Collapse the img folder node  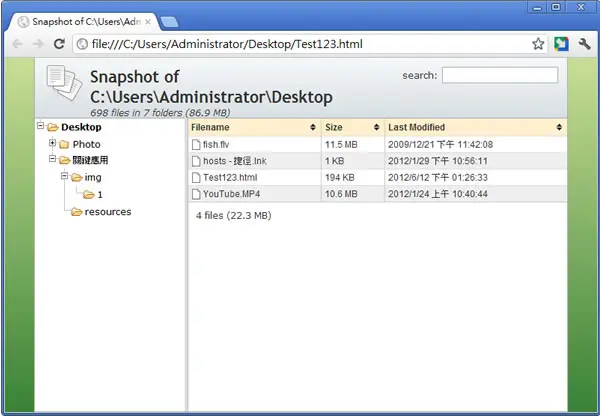pyautogui.click(x=64, y=176)
